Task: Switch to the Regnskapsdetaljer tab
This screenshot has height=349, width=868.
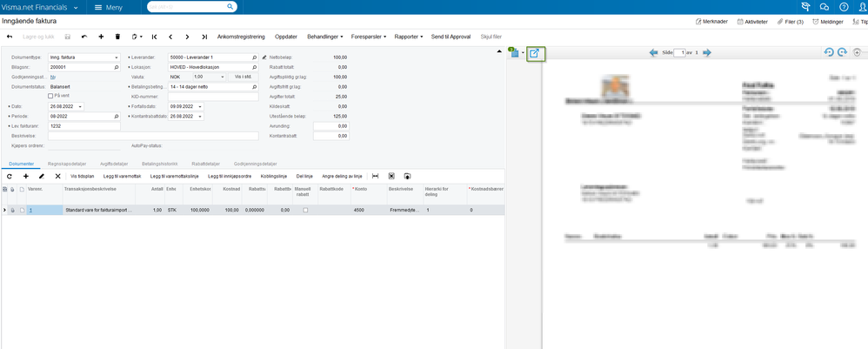Action: point(66,164)
